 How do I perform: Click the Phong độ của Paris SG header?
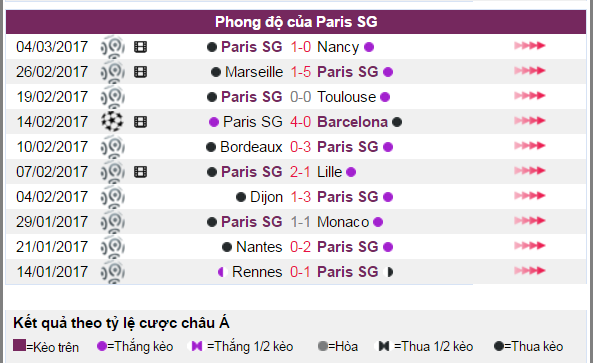[x=296, y=22]
